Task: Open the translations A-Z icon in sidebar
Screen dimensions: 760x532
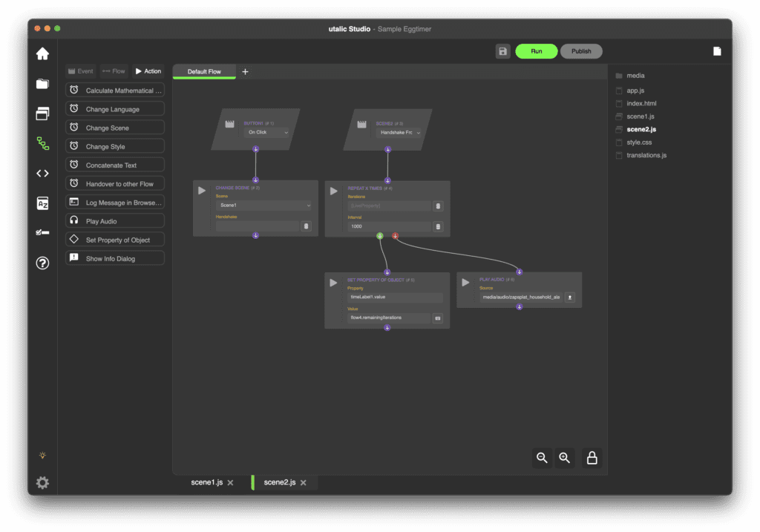Action: pyautogui.click(x=42, y=204)
